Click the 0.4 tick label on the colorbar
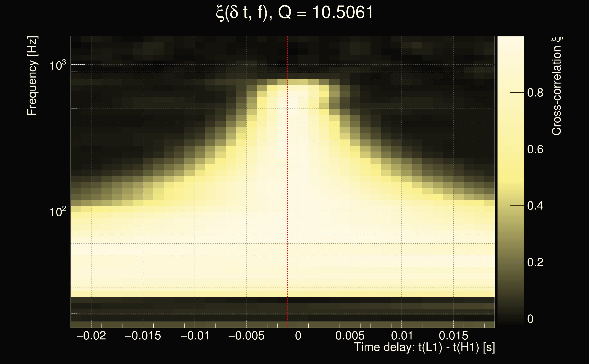The image size is (589, 364). click(535, 206)
